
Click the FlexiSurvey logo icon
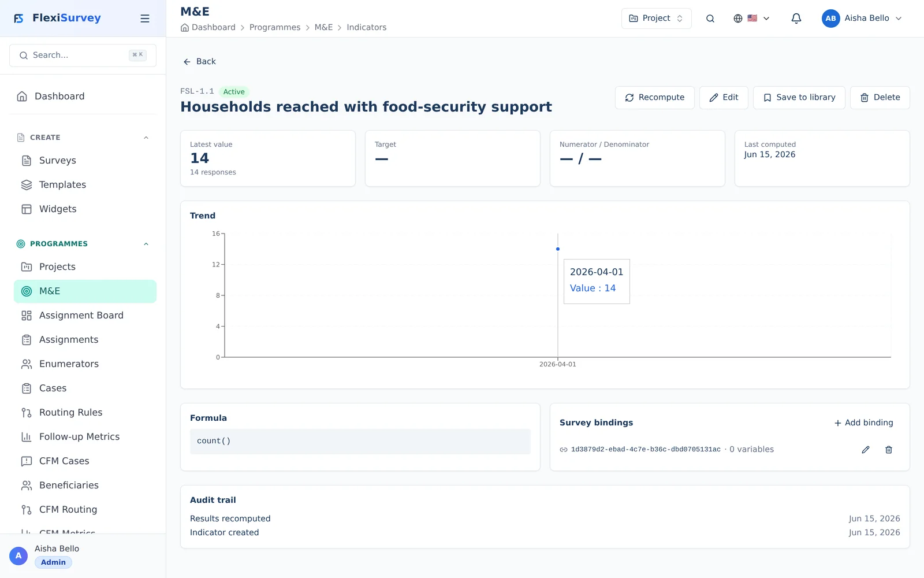coord(19,18)
